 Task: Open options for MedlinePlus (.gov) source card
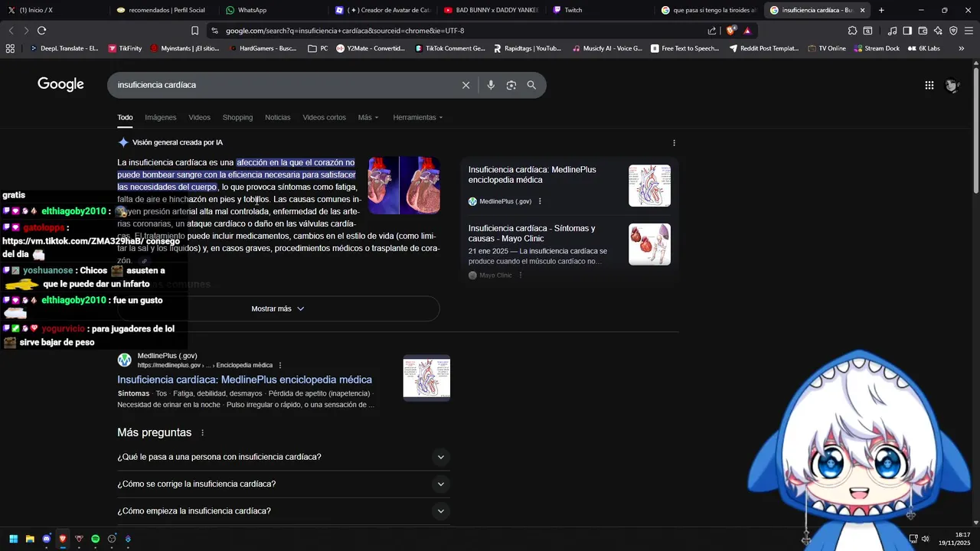[x=540, y=201]
